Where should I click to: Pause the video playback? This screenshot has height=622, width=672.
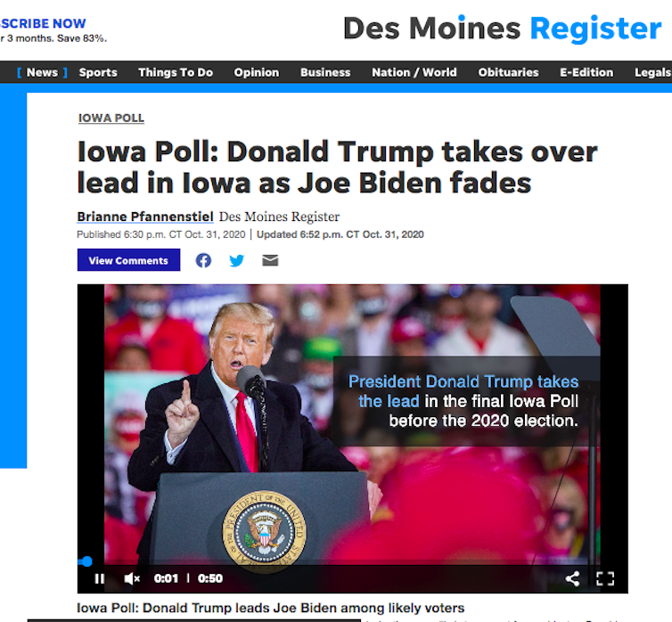tap(100, 578)
